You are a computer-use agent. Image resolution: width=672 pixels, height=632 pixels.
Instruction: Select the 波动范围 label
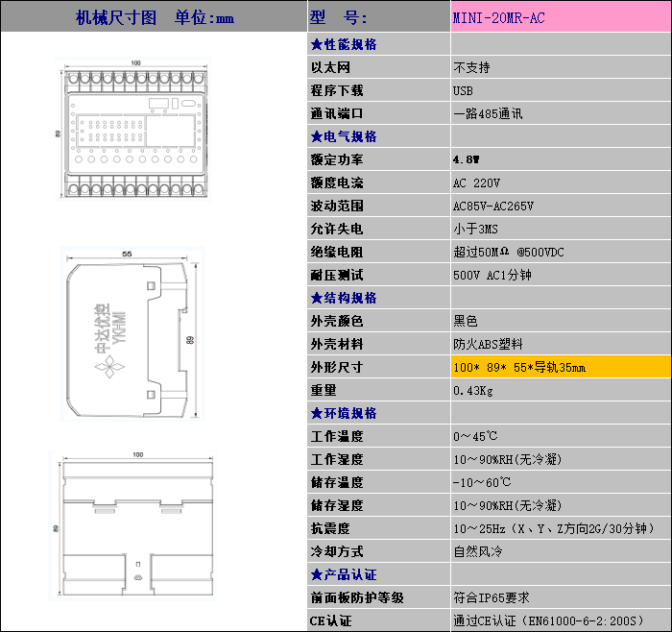click(x=337, y=206)
